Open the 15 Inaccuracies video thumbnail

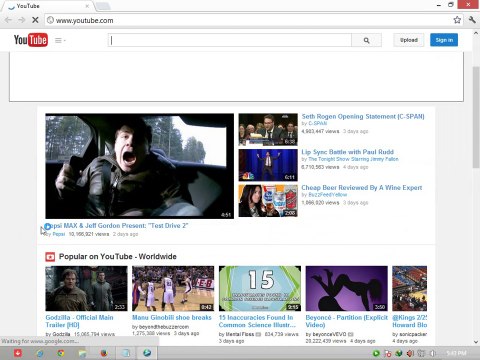[260, 289]
